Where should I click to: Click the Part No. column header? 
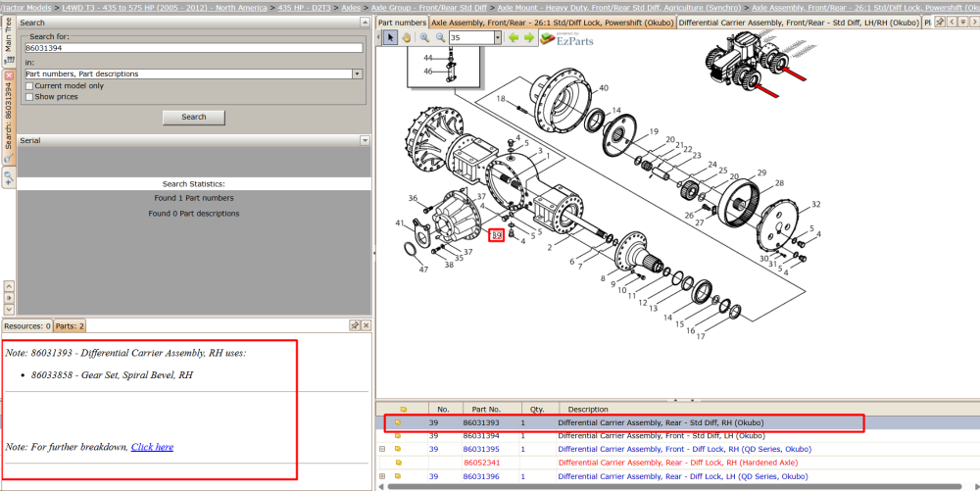[486, 410]
